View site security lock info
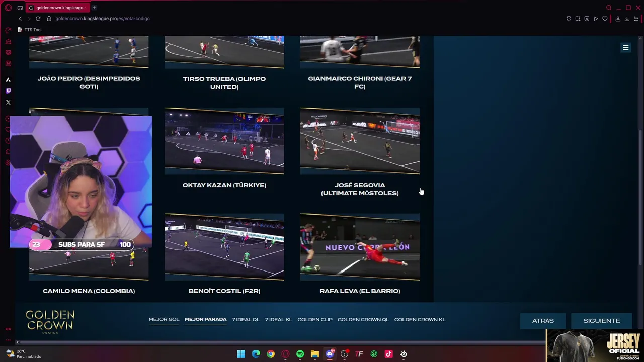The height and width of the screenshot is (362, 644). coord(49,19)
